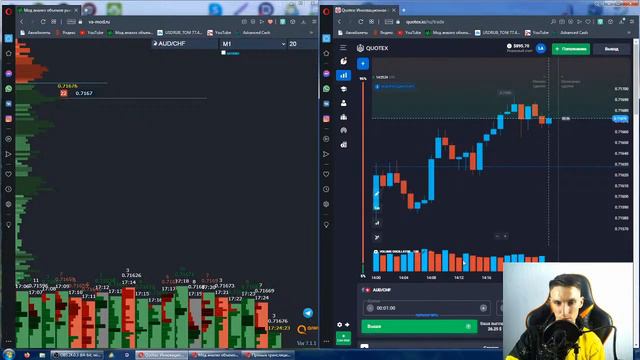Click the green deposit button in Quotex
The image size is (640, 360).
click(571, 49)
